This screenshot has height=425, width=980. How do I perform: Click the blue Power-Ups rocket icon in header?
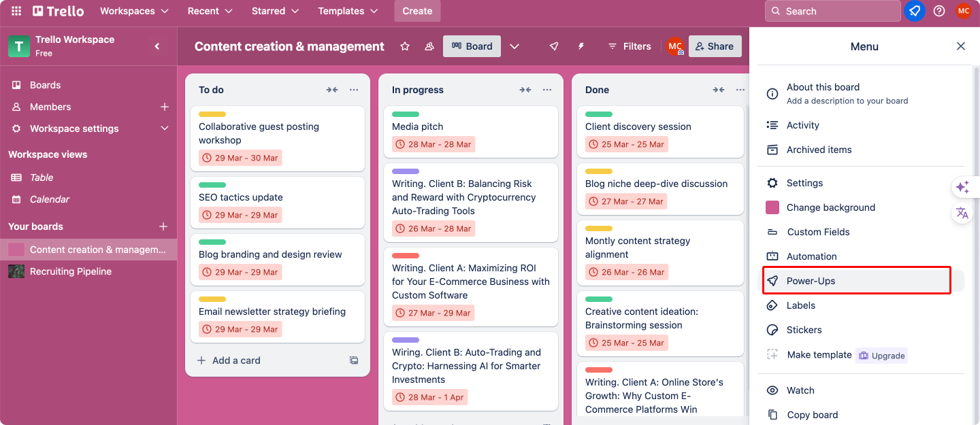pyautogui.click(x=915, y=11)
